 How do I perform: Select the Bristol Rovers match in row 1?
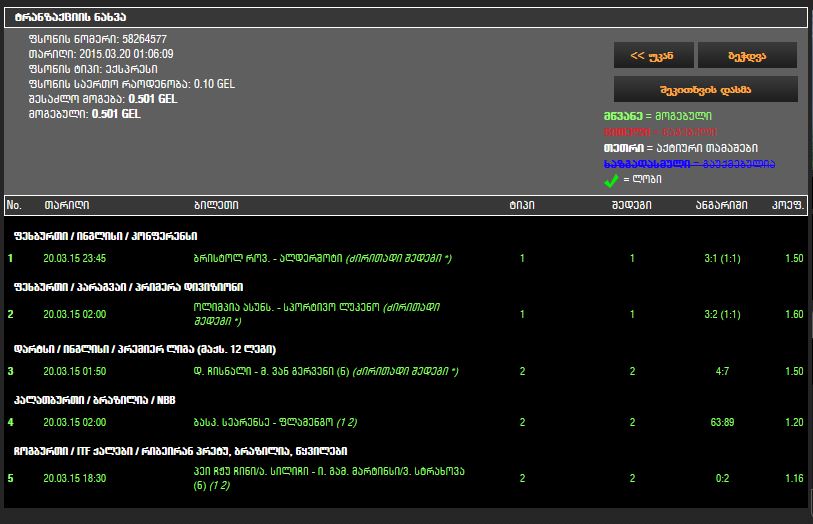(322, 258)
